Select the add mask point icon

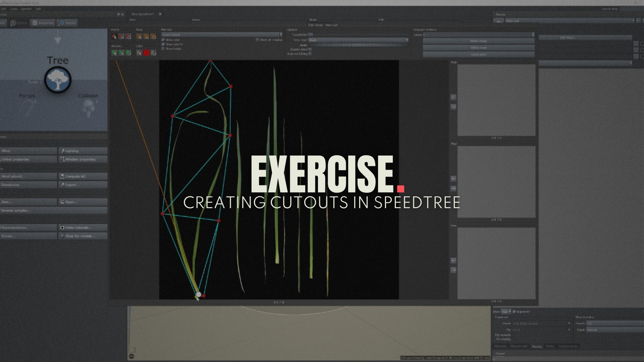(x=139, y=37)
